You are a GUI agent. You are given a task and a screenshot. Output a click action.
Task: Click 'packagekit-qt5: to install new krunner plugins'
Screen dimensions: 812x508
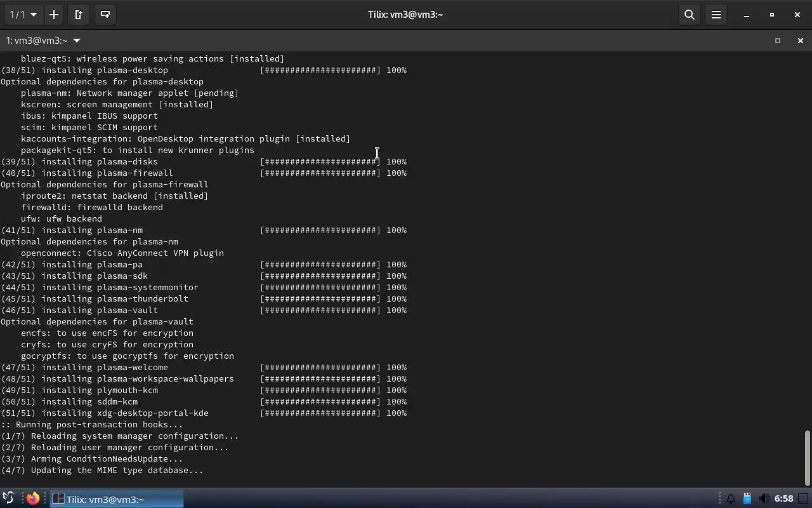coord(138,150)
